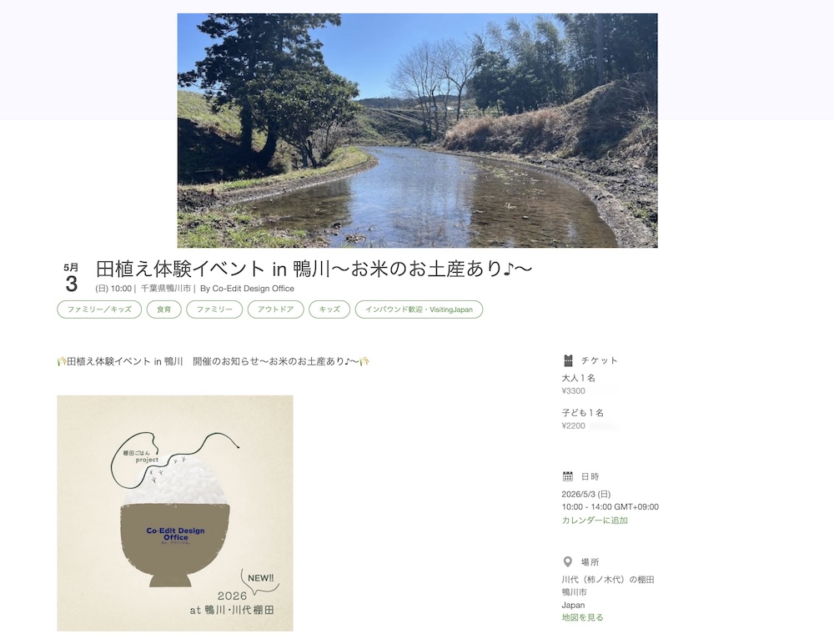Open the ファミリー tag
834x644 pixels.
tap(214, 309)
